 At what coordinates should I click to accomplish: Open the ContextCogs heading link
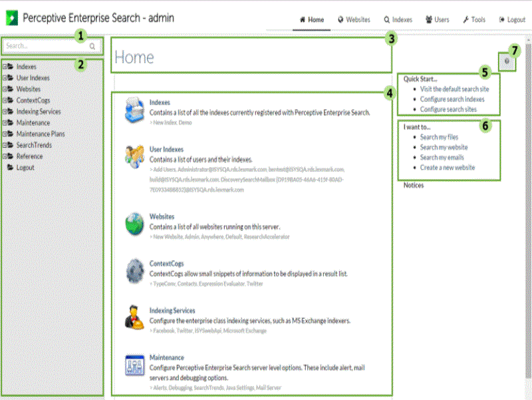167,264
